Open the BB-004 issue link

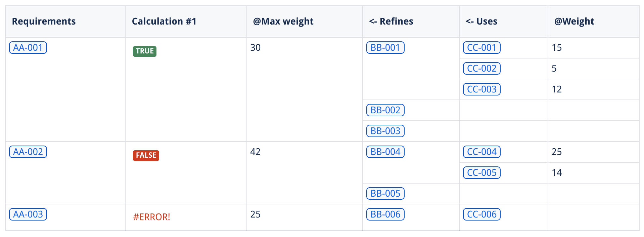tap(385, 152)
